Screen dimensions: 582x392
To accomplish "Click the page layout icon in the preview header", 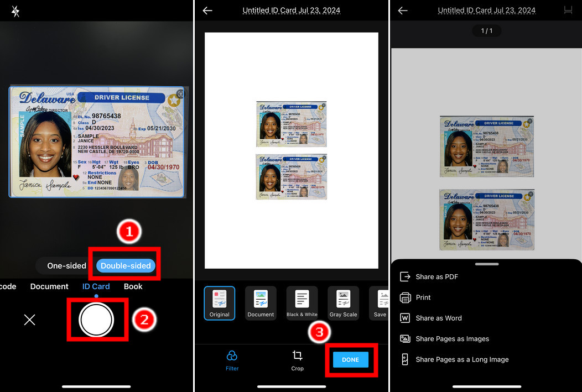I will 569,10.
